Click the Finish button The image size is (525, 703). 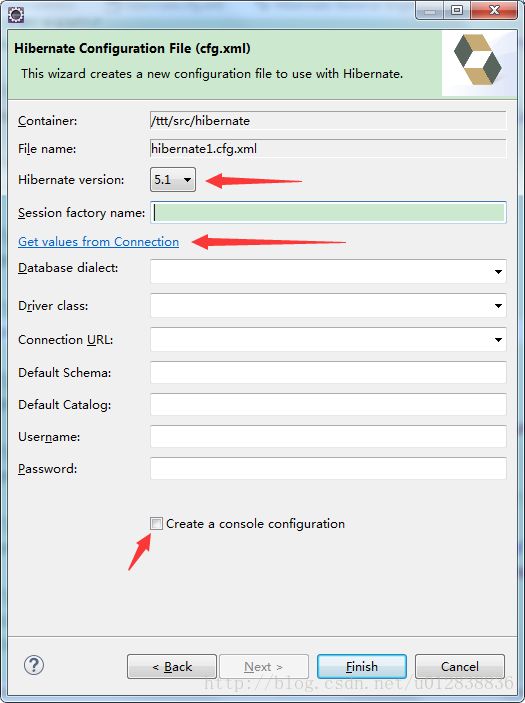362,666
